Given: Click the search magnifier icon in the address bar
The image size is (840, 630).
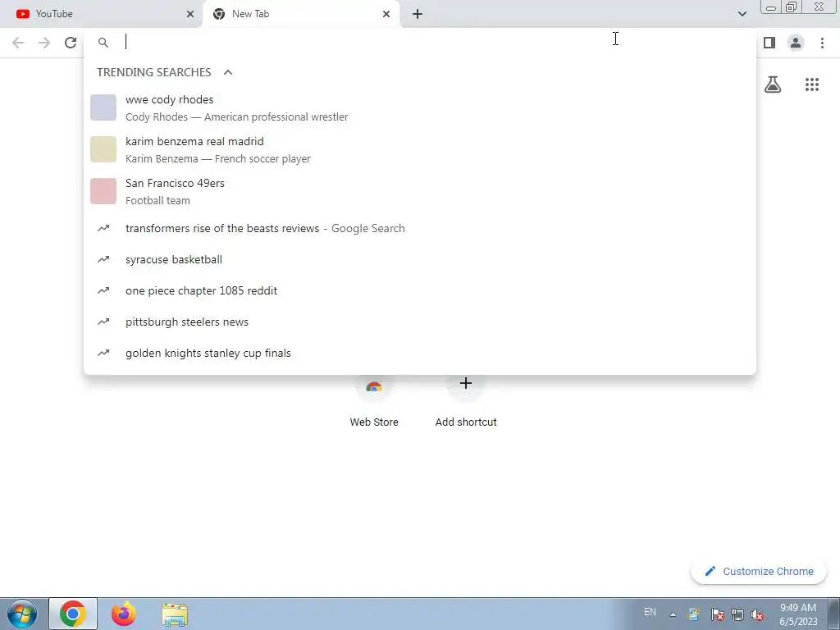Looking at the screenshot, I should coord(103,43).
